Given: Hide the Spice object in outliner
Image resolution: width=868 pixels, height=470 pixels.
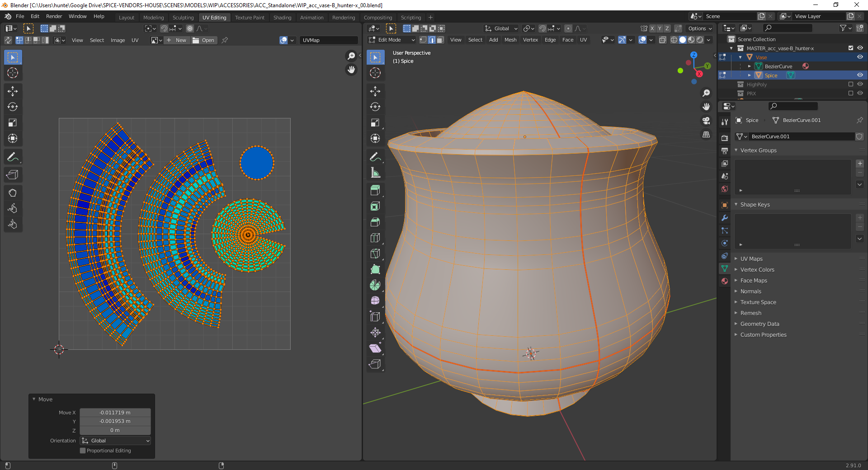Looking at the screenshot, I should [x=860, y=75].
